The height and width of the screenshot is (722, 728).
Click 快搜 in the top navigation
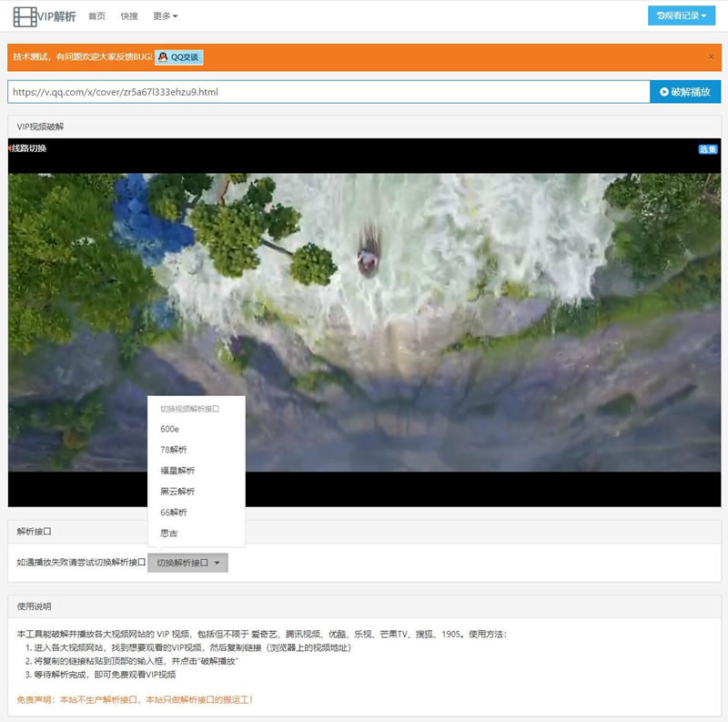coord(128,15)
